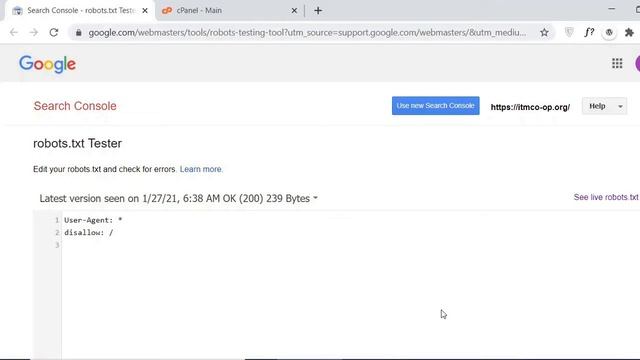Select the Search Console robots.txt Tester tab

[x=80, y=11]
